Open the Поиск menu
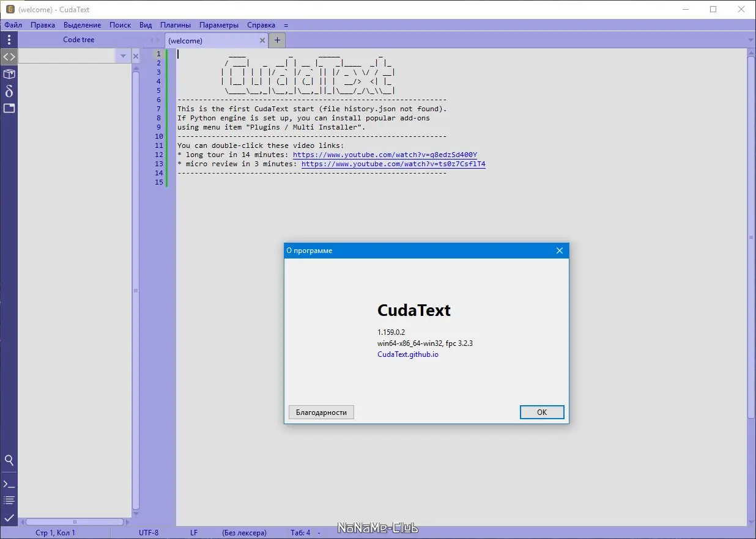 click(x=120, y=25)
